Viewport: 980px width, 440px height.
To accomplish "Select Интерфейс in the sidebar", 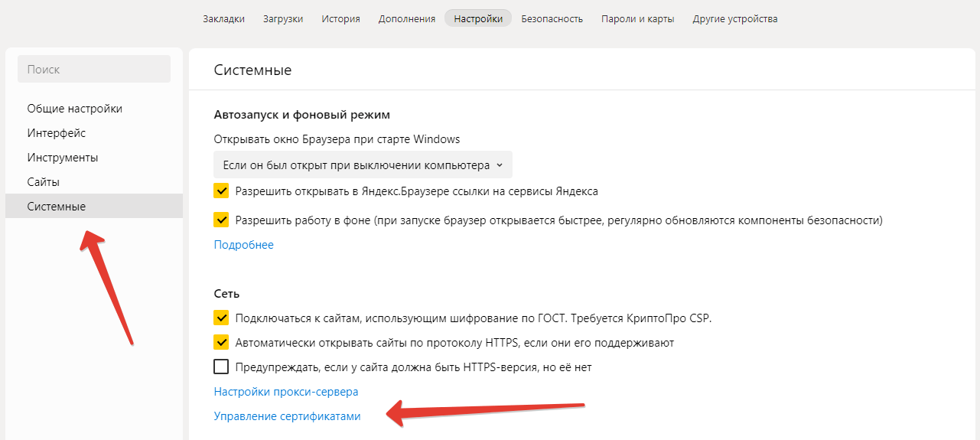I will coord(57,133).
